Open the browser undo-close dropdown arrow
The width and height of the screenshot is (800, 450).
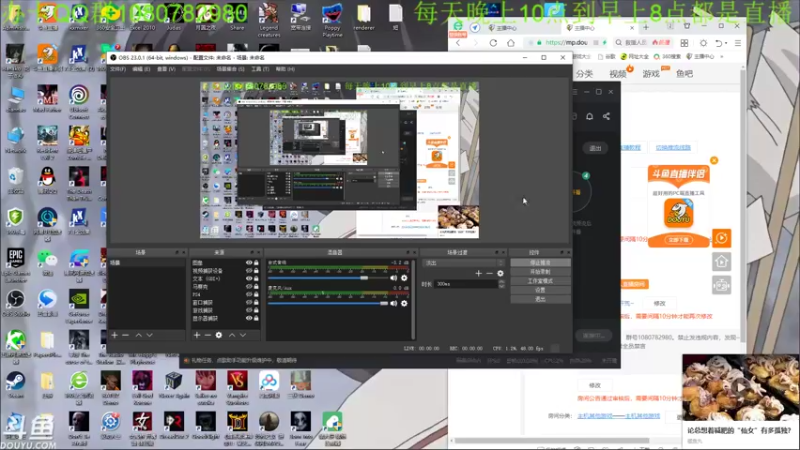point(726,43)
